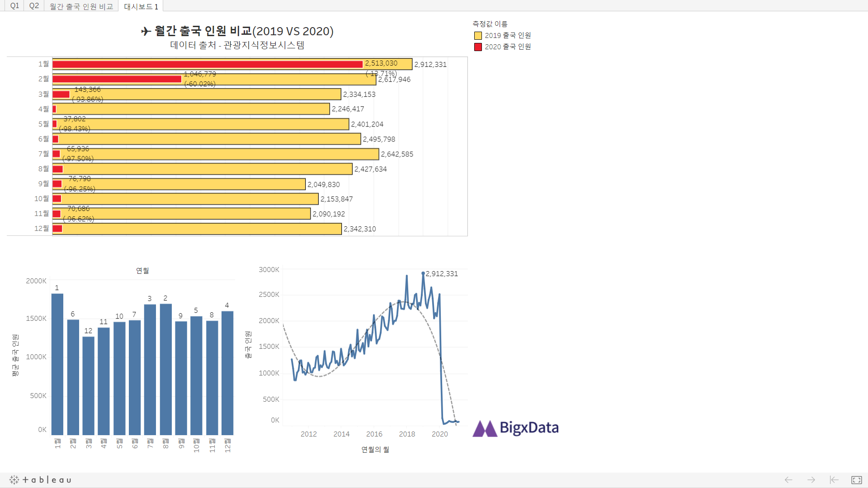Click legend label 2019 출국 인원
The image size is (868, 488).
pos(508,35)
